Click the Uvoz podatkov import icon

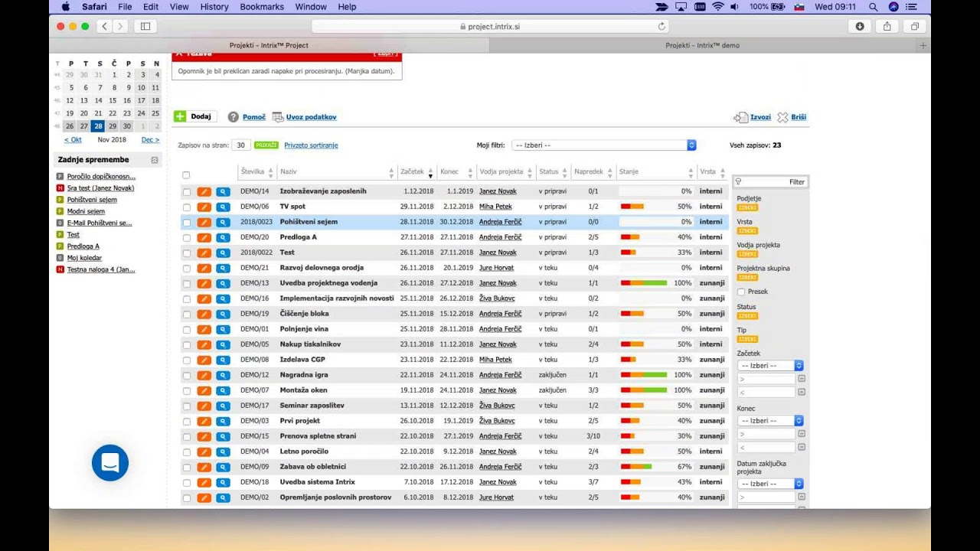click(x=278, y=117)
